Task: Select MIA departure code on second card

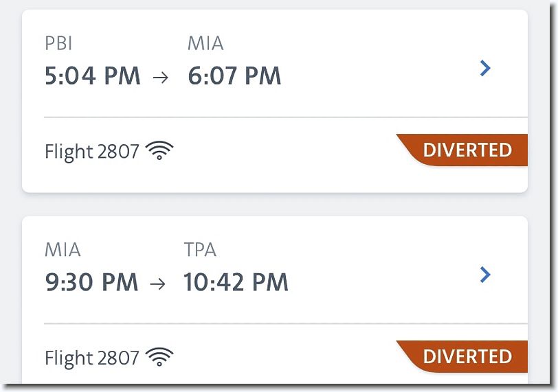Action: point(63,249)
